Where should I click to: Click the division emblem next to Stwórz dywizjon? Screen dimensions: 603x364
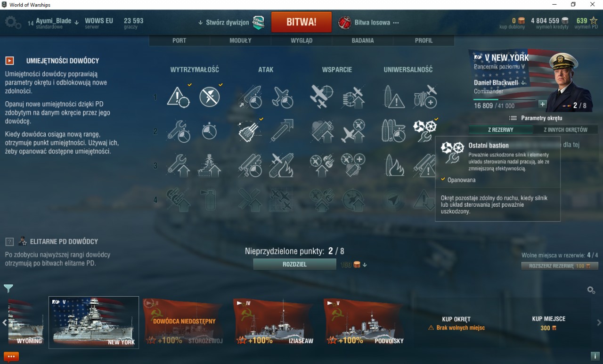[x=259, y=22]
